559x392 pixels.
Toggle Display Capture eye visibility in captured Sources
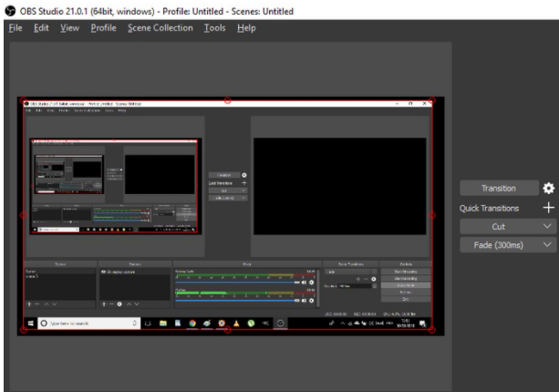coord(103,272)
